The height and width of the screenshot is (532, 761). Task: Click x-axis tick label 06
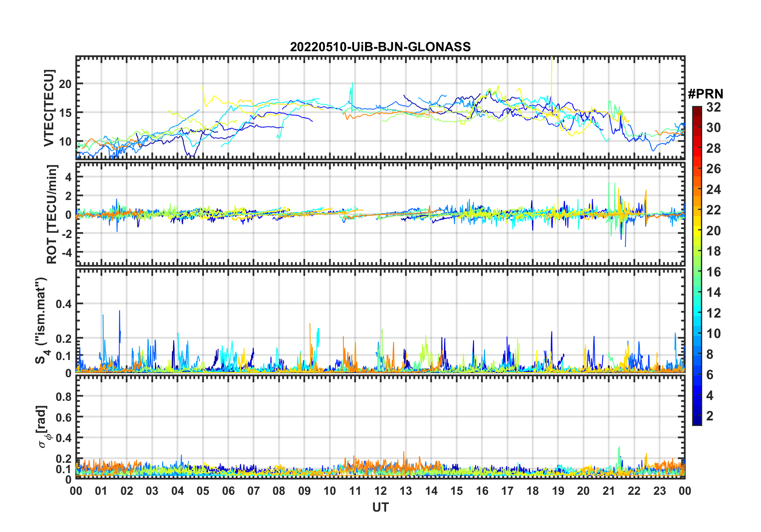click(x=228, y=491)
